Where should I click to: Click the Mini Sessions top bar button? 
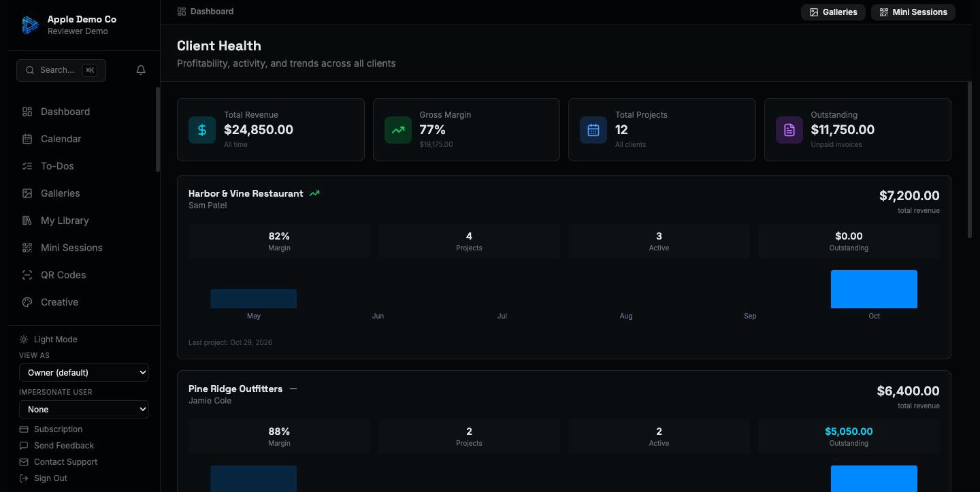click(913, 12)
